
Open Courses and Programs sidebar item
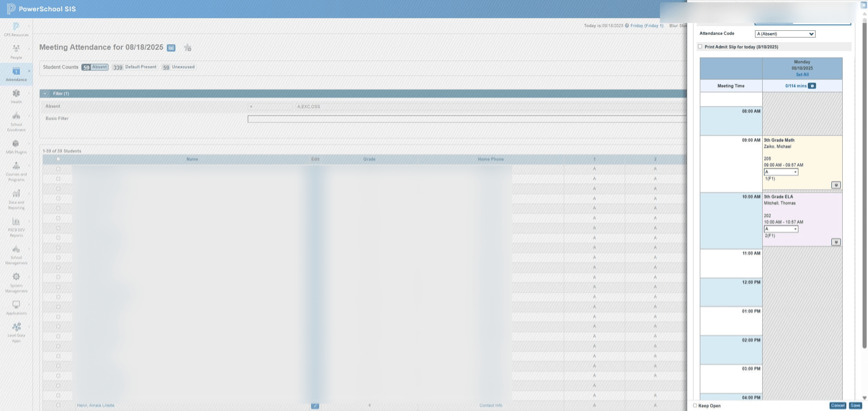(16, 172)
